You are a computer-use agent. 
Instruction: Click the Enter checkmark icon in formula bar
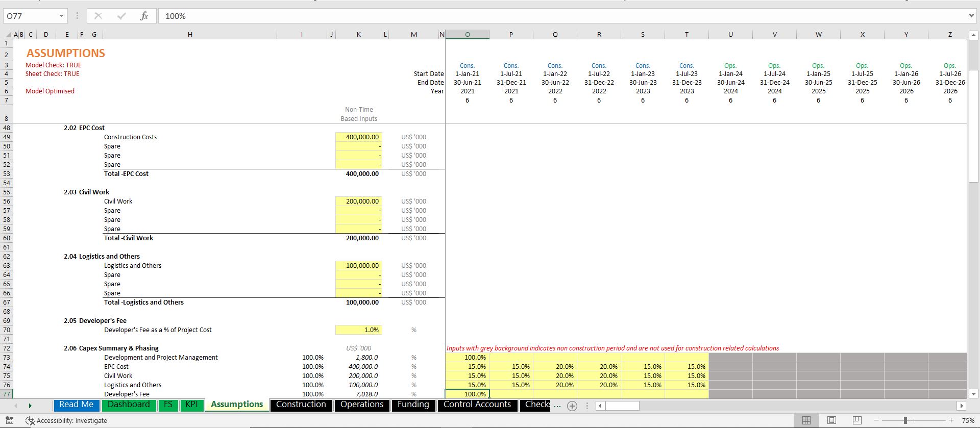coord(121,16)
